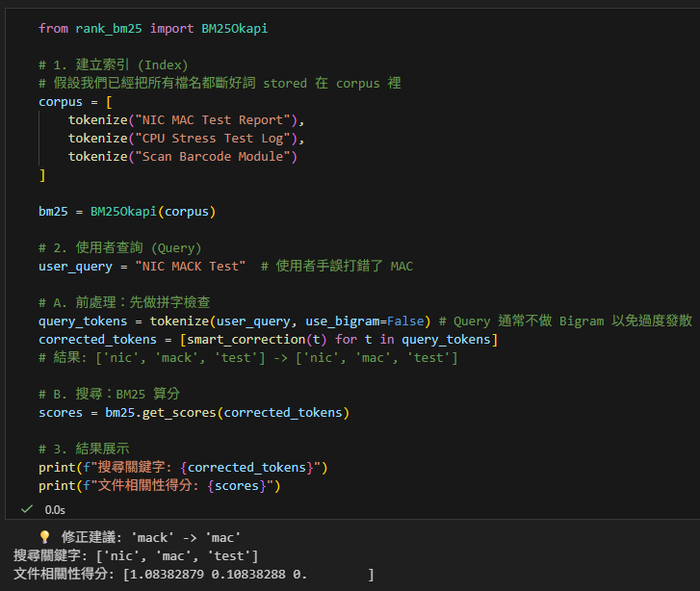
Task: Click the 'corpus = [' line
Action: tap(75, 102)
